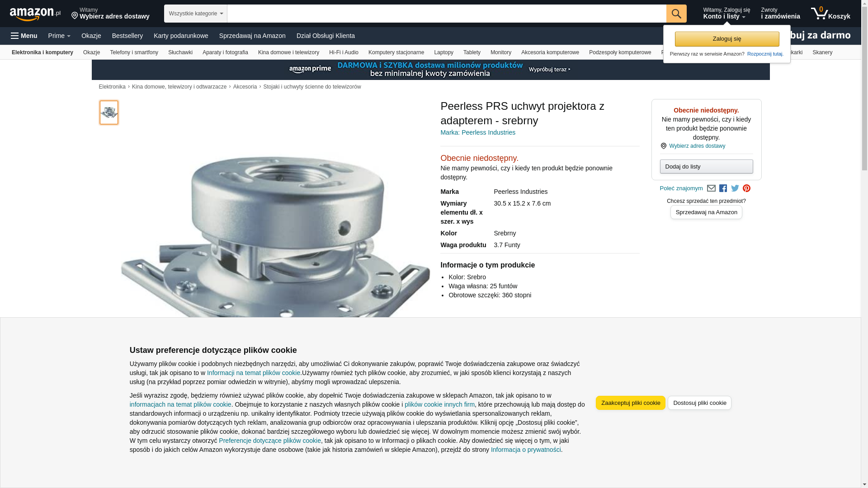Go to the Amazon.pl home logo
The image size is (868, 488).
(x=35, y=14)
